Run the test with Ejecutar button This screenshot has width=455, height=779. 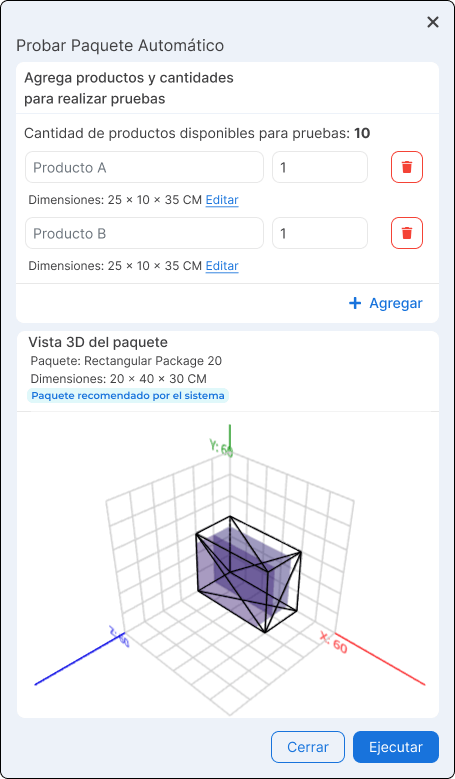point(396,747)
